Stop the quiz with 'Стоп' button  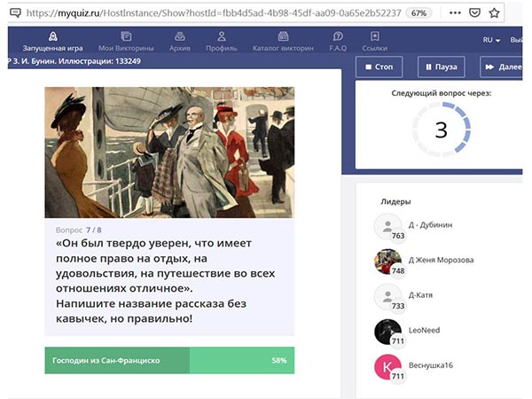point(379,66)
